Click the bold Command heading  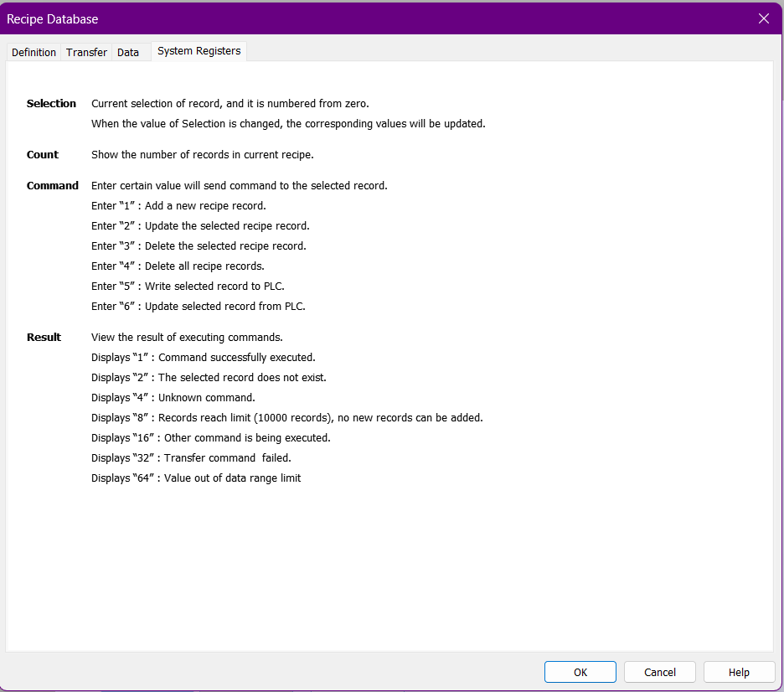[53, 186]
